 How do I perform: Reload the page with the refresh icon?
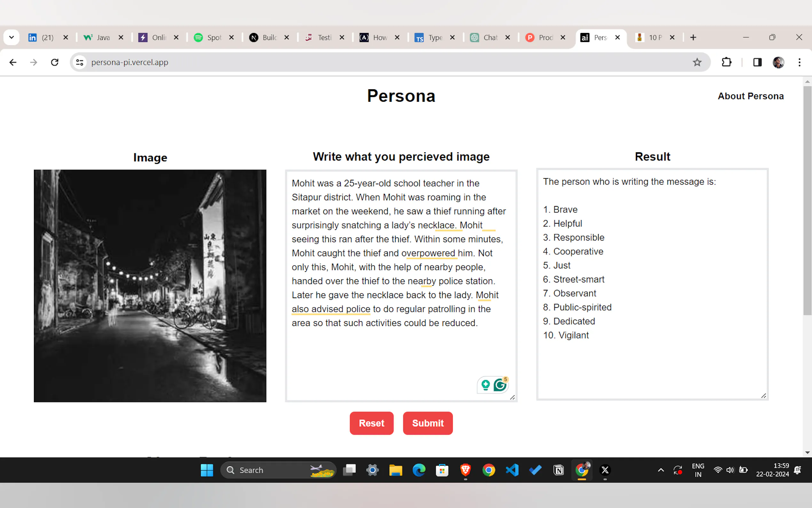55,62
